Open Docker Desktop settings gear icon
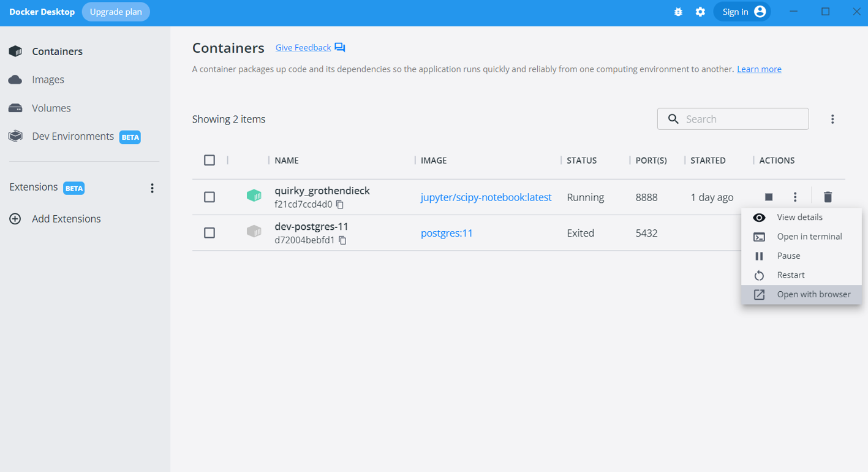868x472 pixels. click(x=700, y=12)
